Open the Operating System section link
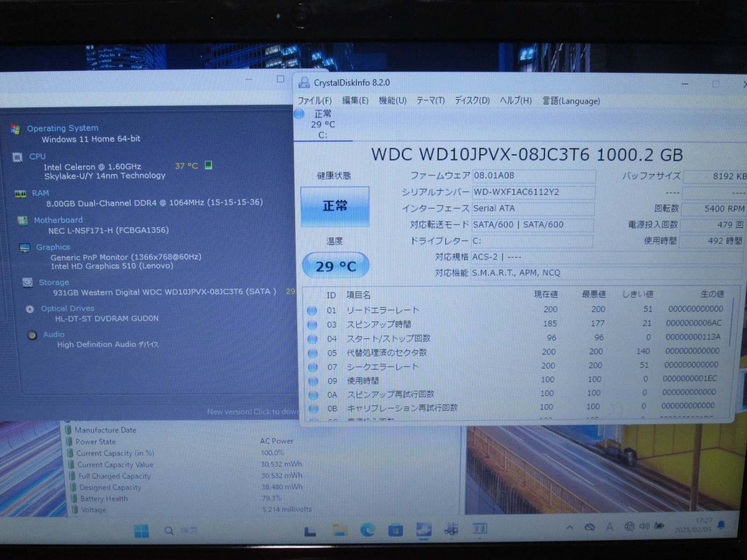This screenshot has height=560, width=747. pos(63,128)
